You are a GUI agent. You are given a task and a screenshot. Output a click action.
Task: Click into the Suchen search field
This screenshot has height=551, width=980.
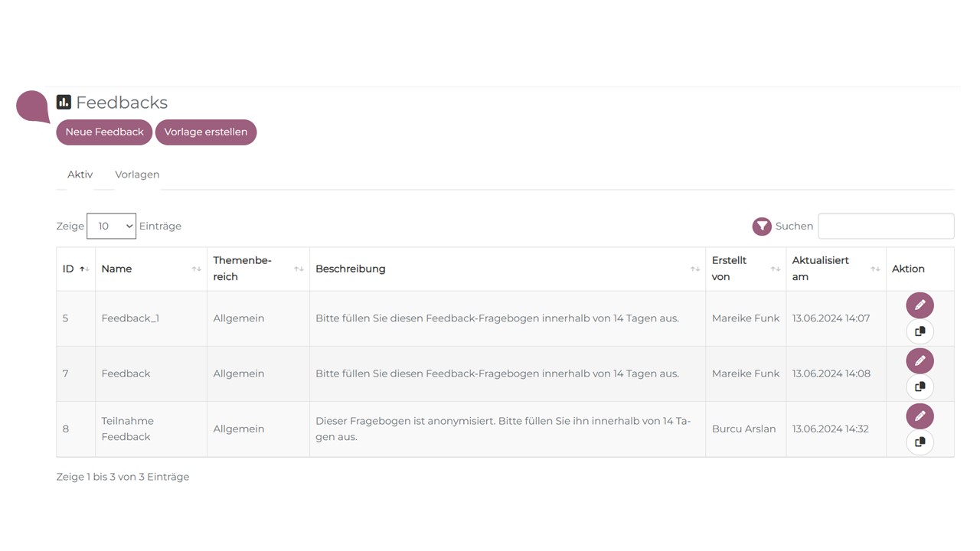(886, 226)
